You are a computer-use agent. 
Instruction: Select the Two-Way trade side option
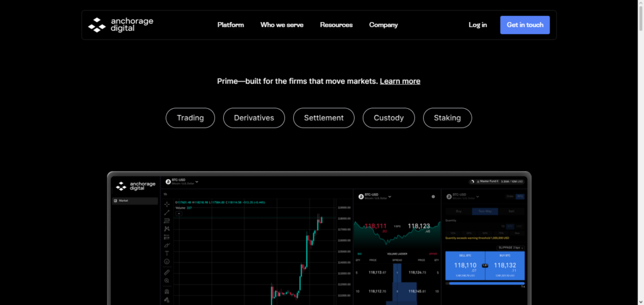tap(484, 212)
